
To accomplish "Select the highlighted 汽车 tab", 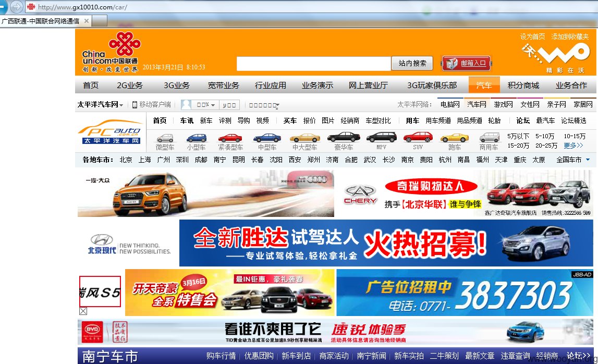I will (x=484, y=84).
